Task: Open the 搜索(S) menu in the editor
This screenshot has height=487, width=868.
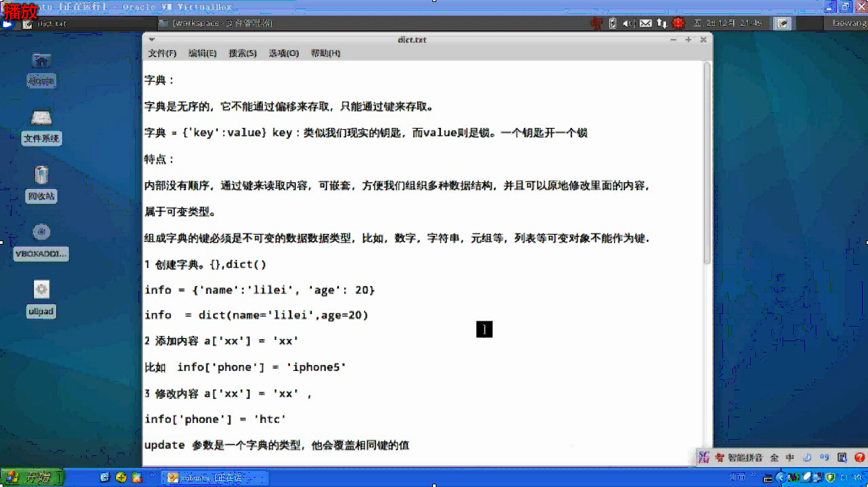Action: (x=243, y=53)
